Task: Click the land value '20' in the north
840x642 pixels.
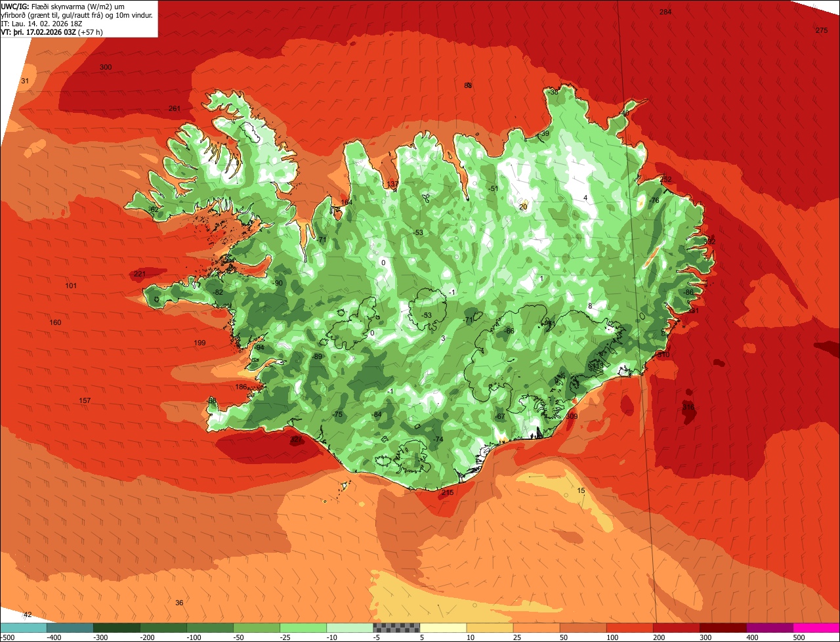Action: 523,207
